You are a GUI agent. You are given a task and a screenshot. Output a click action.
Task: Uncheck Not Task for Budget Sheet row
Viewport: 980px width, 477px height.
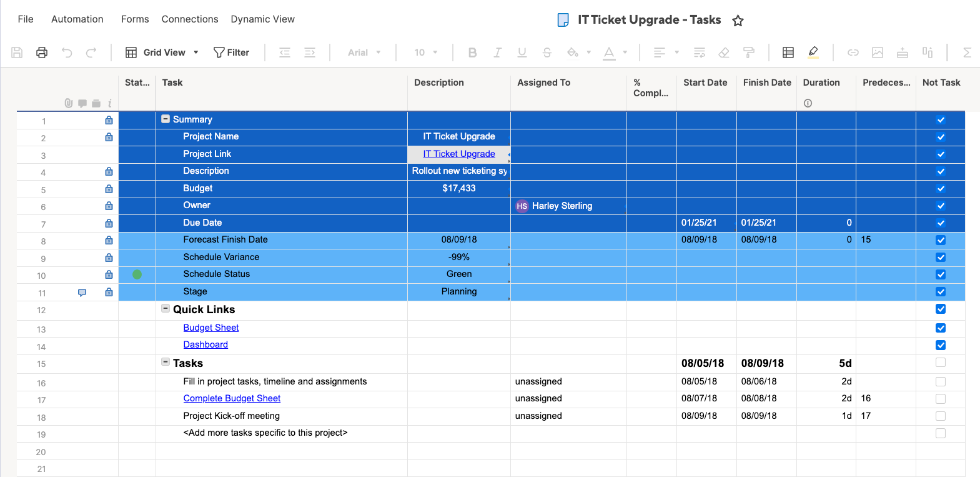click(x=941, y=328)
